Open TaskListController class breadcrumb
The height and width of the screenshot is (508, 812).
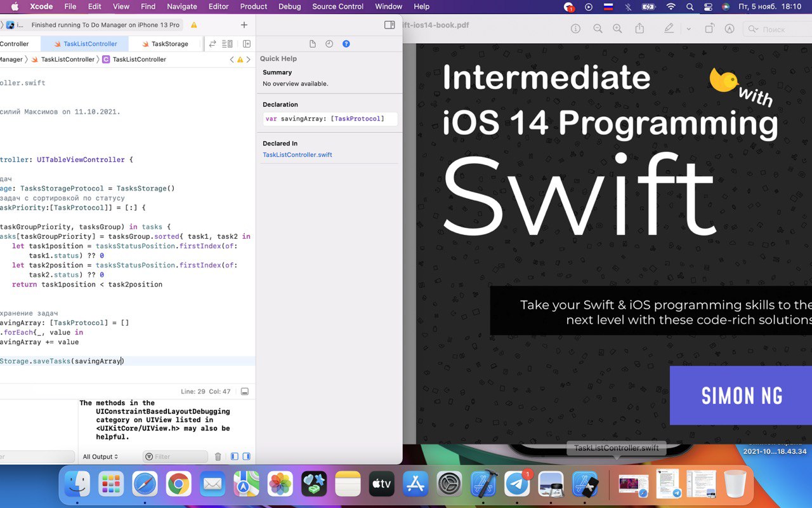pos(134,59)
